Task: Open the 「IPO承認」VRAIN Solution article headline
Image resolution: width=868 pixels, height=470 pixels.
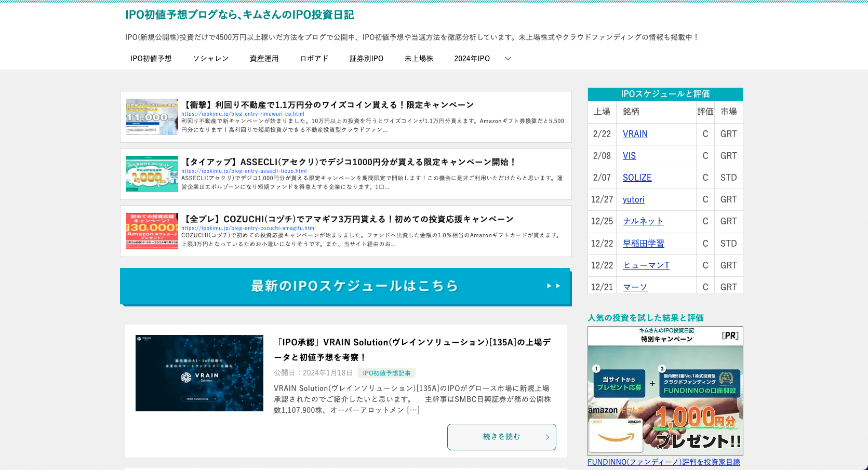Action: [412, 350]
